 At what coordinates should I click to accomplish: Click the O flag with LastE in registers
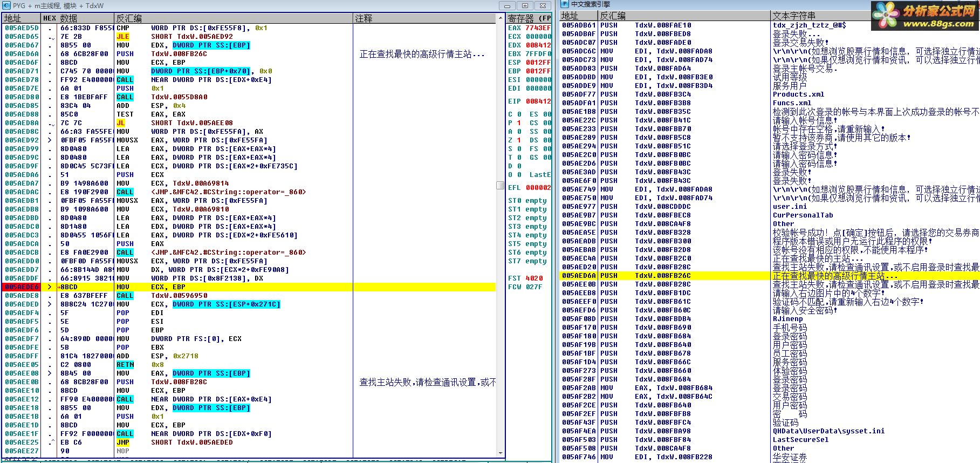(529, 175)
